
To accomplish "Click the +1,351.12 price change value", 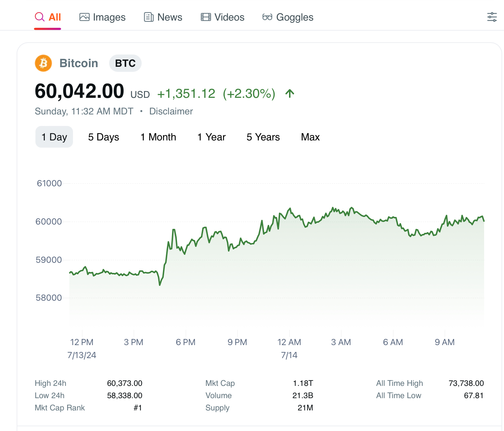I will pyautogui.click(x=186, y=93).
